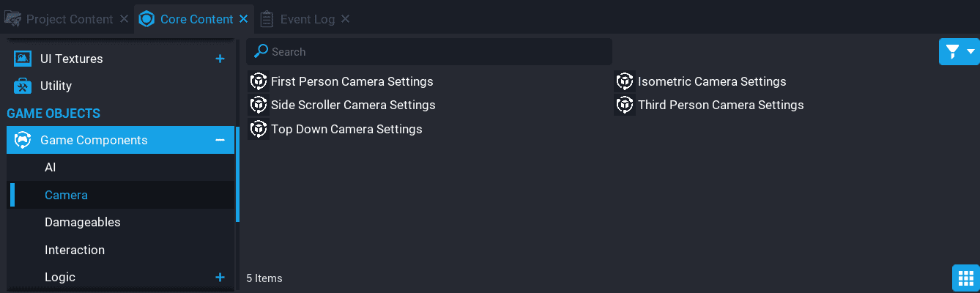The height and width of the screenshot is (293, 980).
Task: Click the Utility toolbox icon
Action: point(23,86)
